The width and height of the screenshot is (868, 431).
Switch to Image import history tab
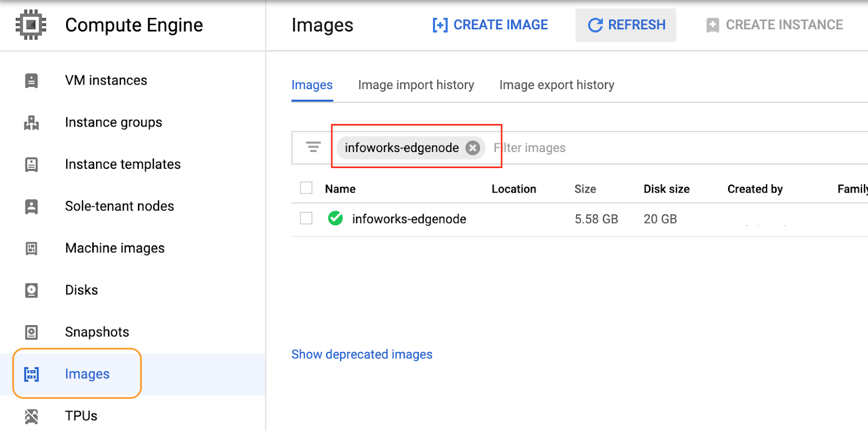416,85
